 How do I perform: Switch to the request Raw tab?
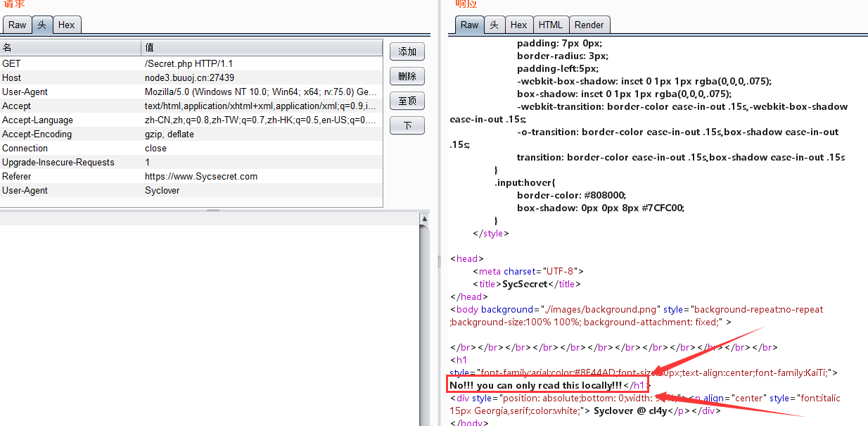coord(17,25)
